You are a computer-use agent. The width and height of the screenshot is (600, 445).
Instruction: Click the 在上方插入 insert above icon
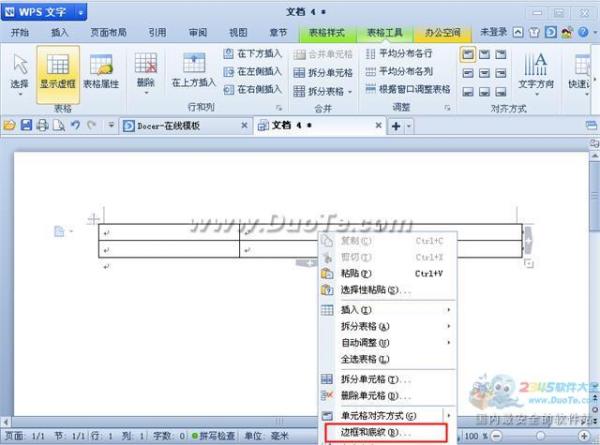pyautogui.click(x=193, y=72)
